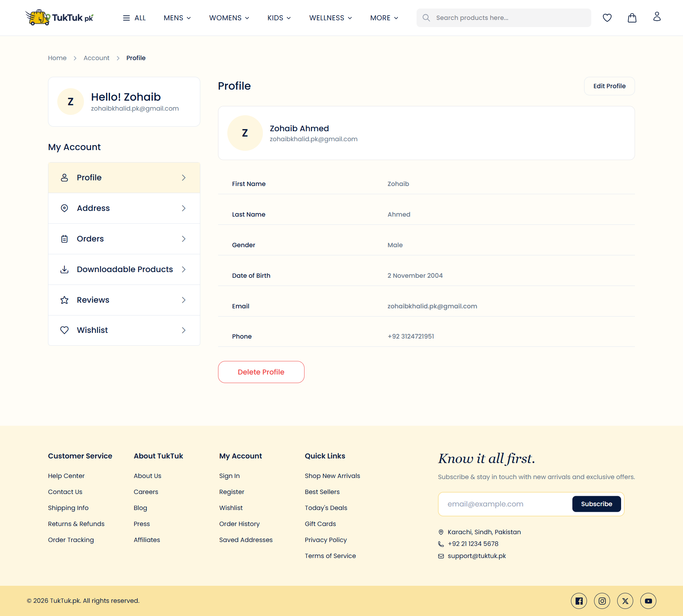Viewport: 683px width, 616px height.
Task: Click the chevron on the Reviews row
Action: pyautogui.click(x=184, y=300)
